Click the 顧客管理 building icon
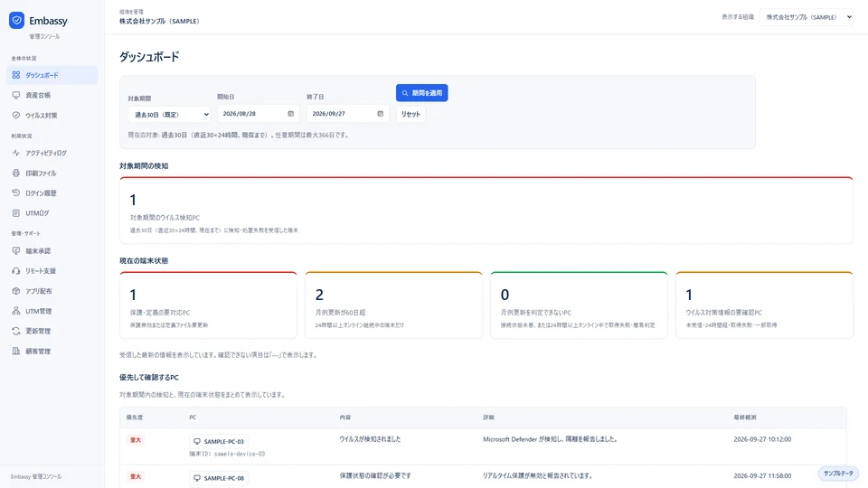This screenshot has width=868, height=488. pos(16,351)
